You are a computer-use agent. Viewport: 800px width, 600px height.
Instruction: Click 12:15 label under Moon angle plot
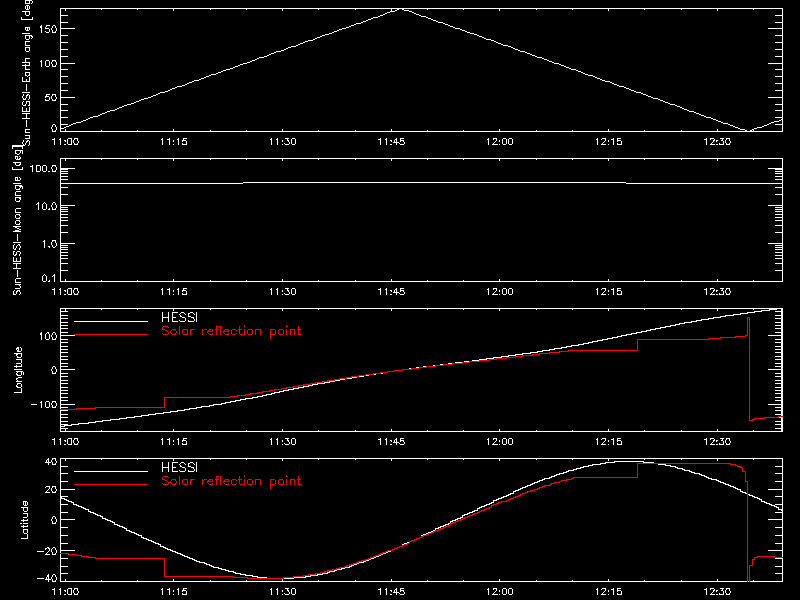click(609, 292)
